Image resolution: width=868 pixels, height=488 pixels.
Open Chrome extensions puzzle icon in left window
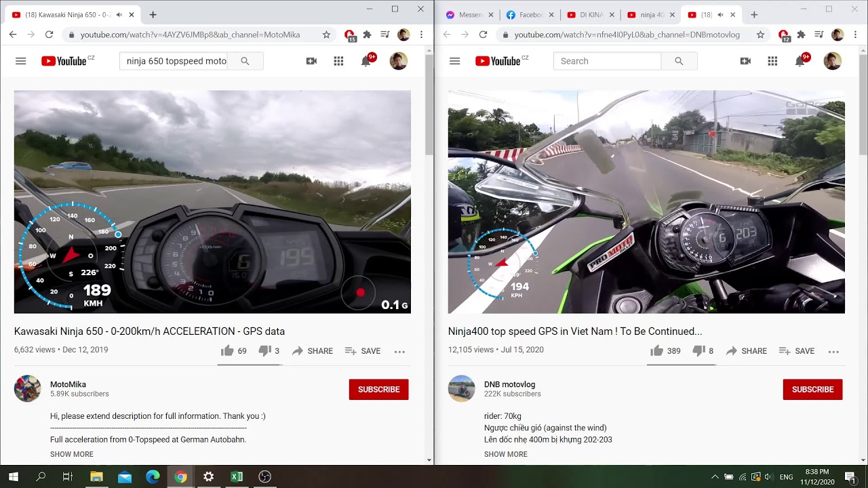click(368, 35)
